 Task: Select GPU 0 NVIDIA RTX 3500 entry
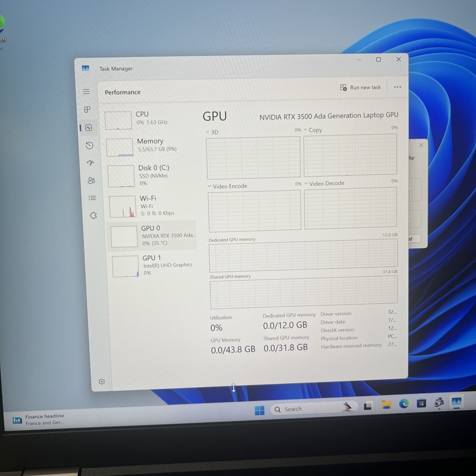152,236
